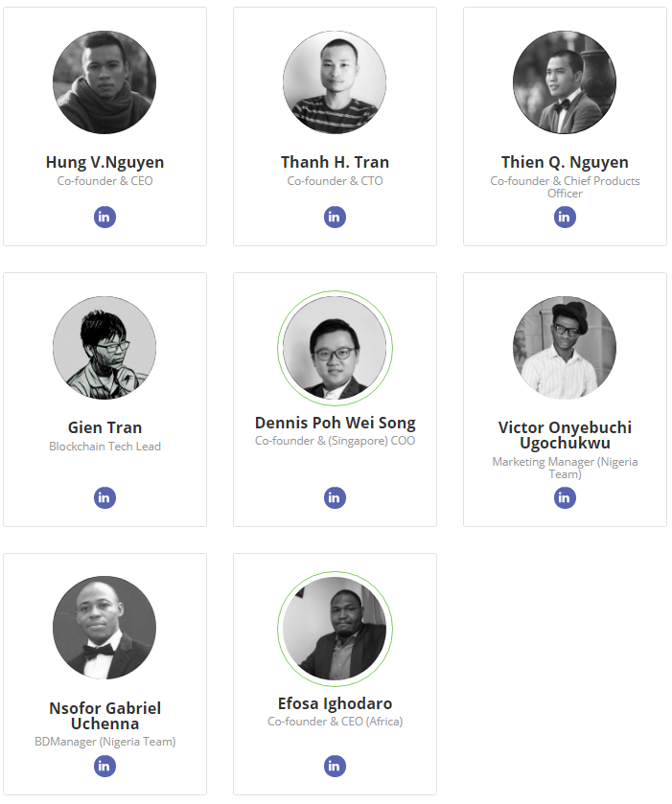This screenshot has width=672, height=804.
Task: Click the Efosa Ighodaro name heading
Action: click(x=335, y=703)
